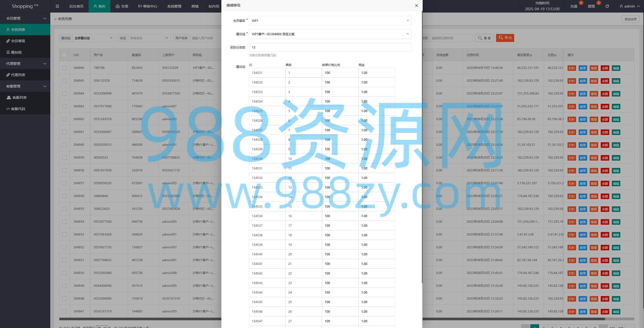This screenshot has width=644, height=328.
Task: Click the 添加会员 button
Action: click(x=630, y=19)
